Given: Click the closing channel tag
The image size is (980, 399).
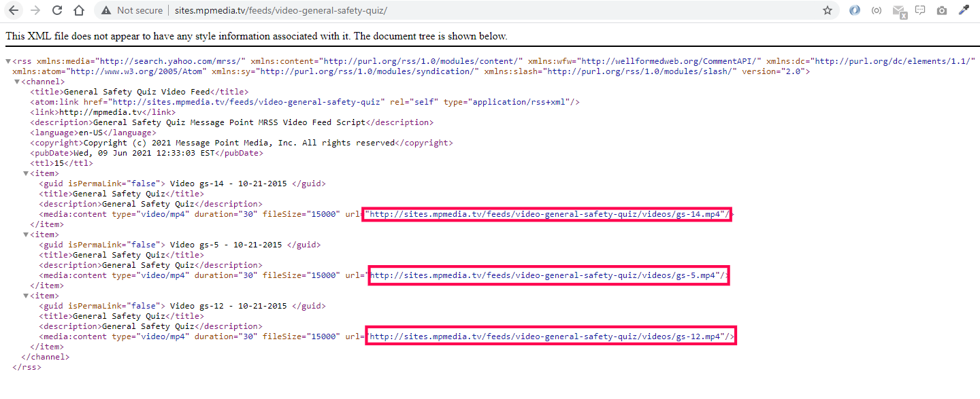Looking at the screenshot, I should click(x=46, y=357).
